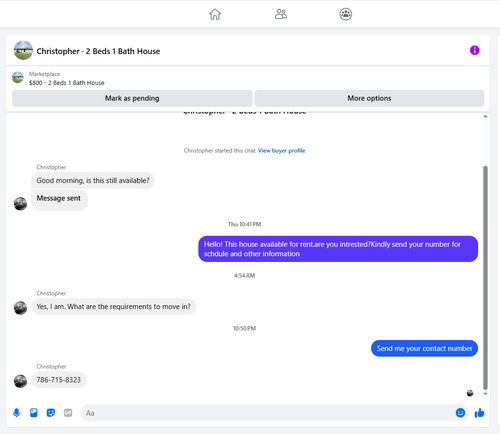Attach a file using the photo icon
500x434 pixels.
pyautogui.click(x=34, y=413)
